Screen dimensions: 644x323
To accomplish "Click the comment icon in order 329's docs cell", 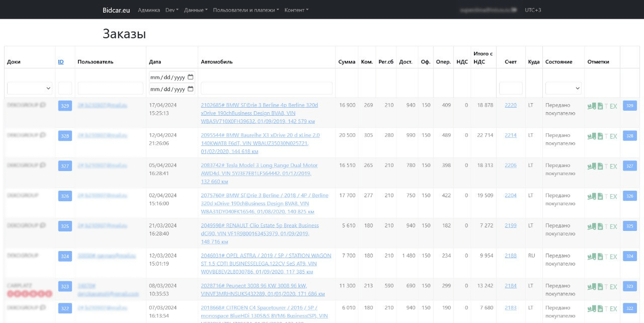I will (43, 105).
